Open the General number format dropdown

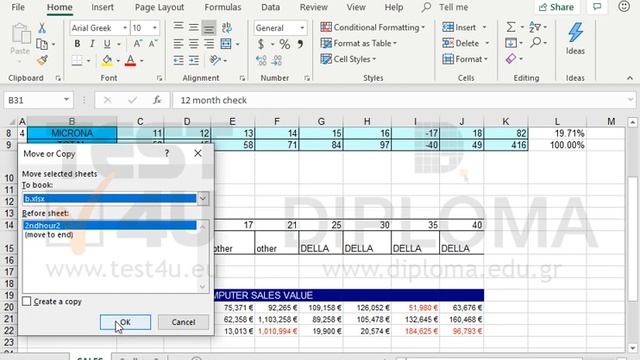point(302,28)
